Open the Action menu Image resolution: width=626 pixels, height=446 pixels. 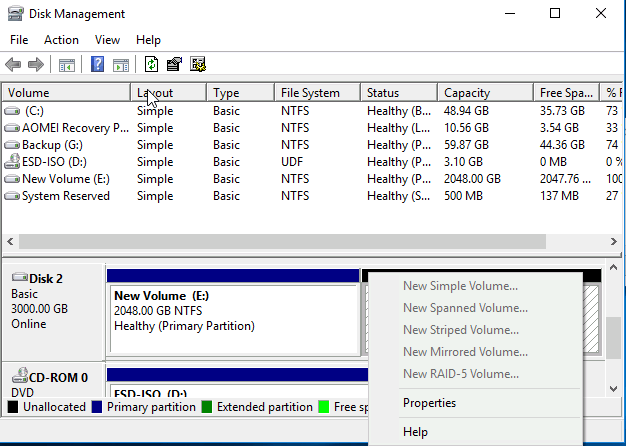[x=61, y=40]
